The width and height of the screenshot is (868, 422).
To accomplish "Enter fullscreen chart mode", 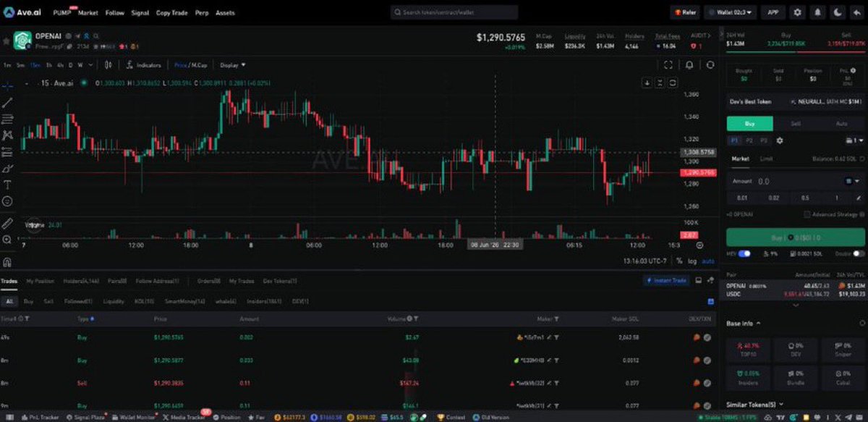I will click(x=668, y=65).
